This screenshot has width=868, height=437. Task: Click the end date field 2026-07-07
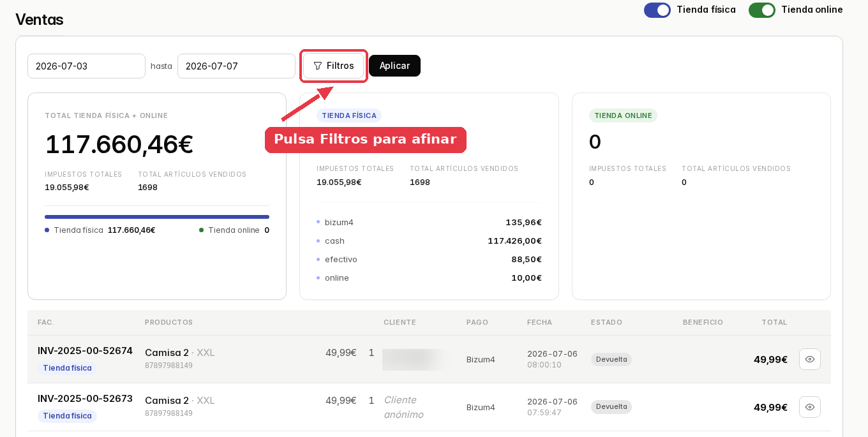pos(236,66)
